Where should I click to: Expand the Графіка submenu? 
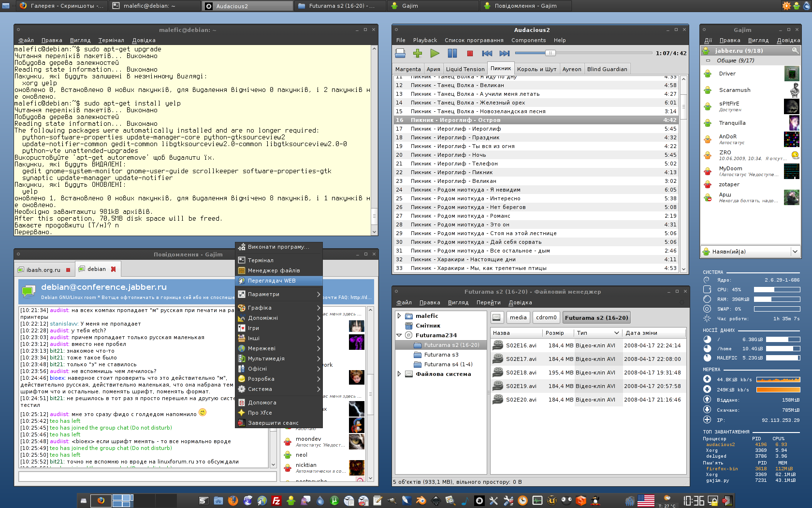click(x=279, y=308)
